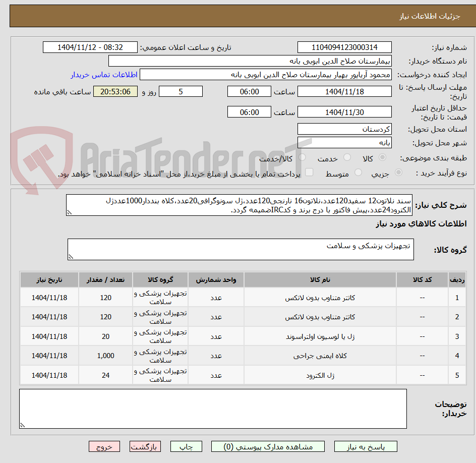Click the goods group column header گروه کالا
This screenshot has height=463, width=476.
pos(160,279)
